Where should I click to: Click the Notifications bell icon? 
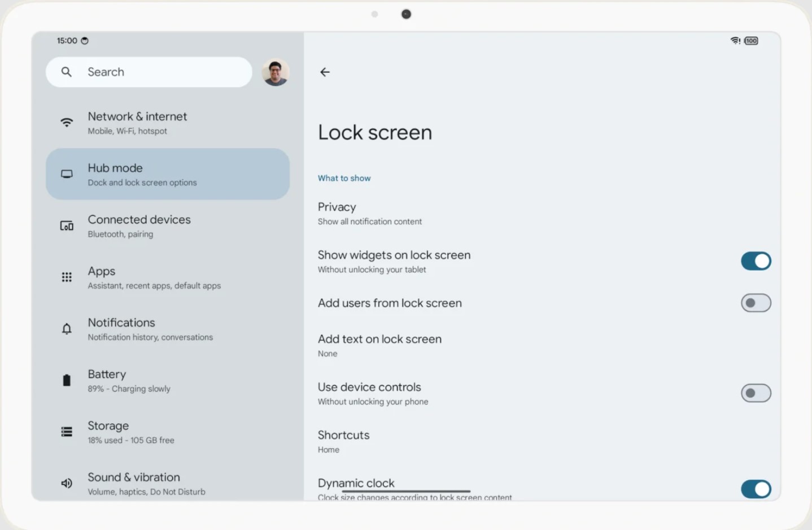coord(67,329)
